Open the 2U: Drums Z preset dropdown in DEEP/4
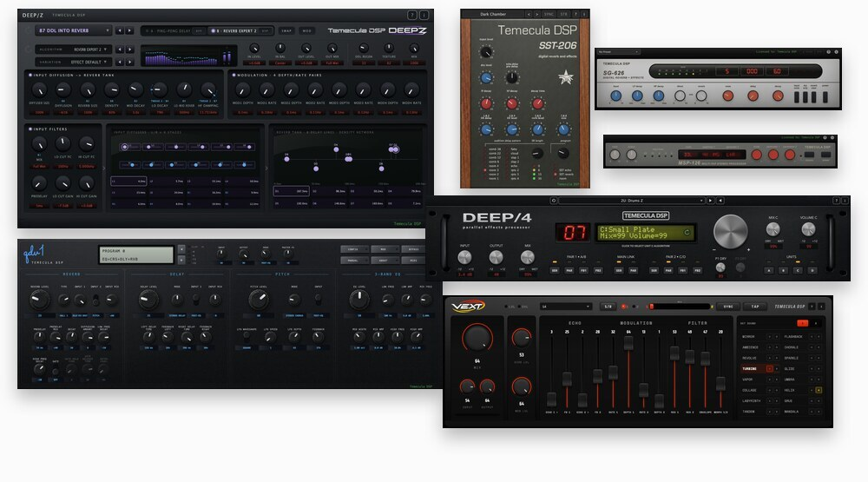The width and height of the screenshot is (868, 482). (x=631, y=201)
